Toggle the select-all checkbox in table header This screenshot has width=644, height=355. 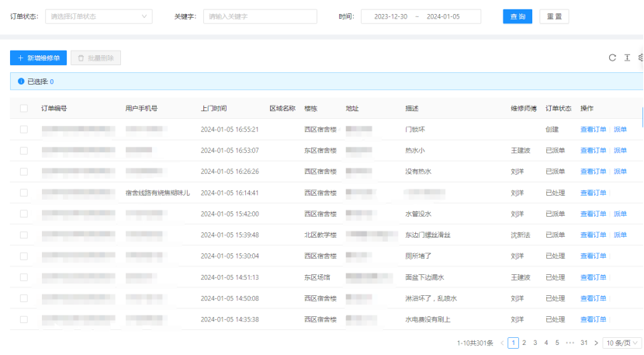[x=24, y=109]
